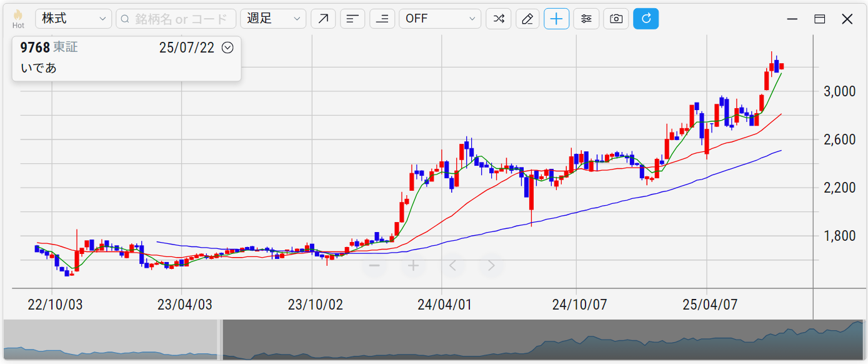Toggle the crosshair cursor button
Screen dimensions: 868x364
557,19
